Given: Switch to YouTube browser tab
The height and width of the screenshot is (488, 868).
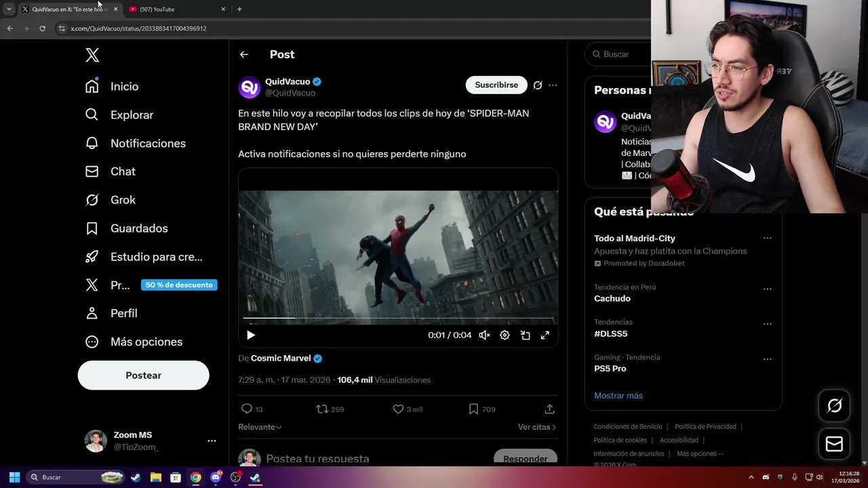Looking at the screenshot, I should coord(178,9).
